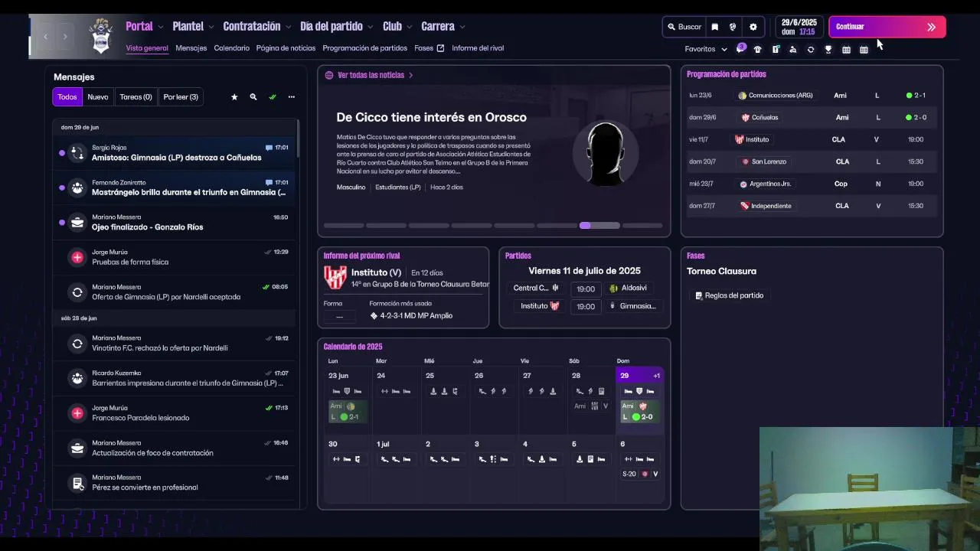Mark all messages read with green checkmarks
Screen dimensions: 980x551
point(273,97)
